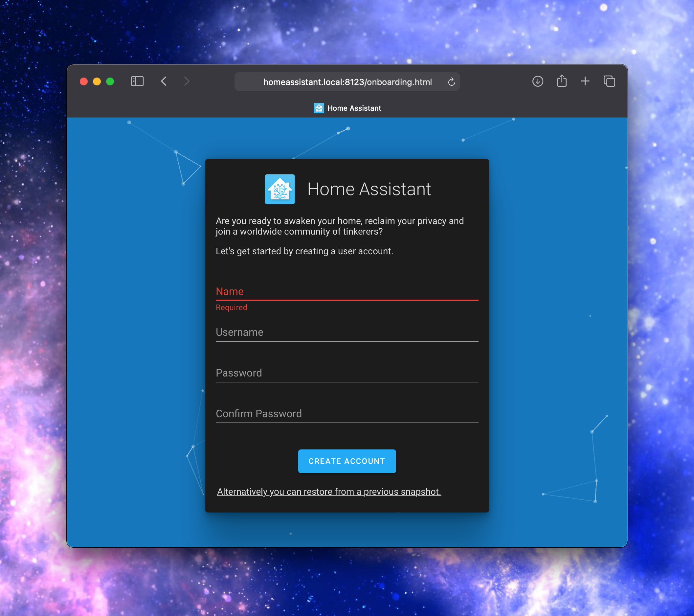Select the Home Assistant browser tab

(347, 108)
